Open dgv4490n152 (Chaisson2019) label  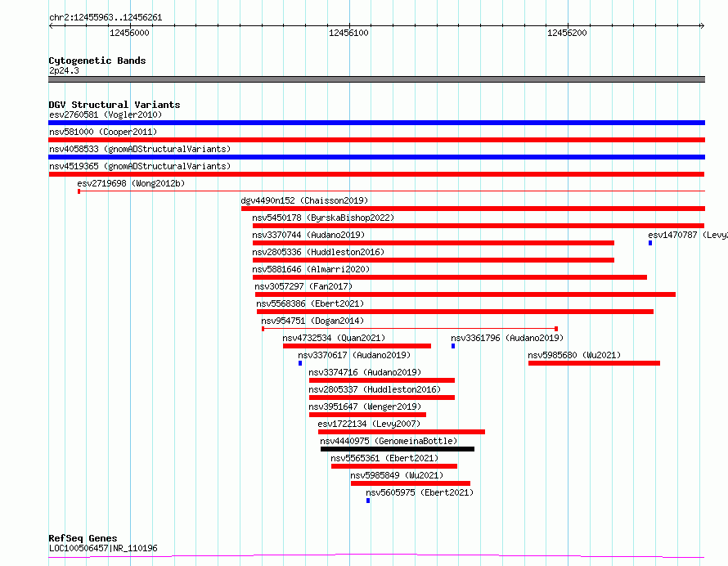(304, 200)
